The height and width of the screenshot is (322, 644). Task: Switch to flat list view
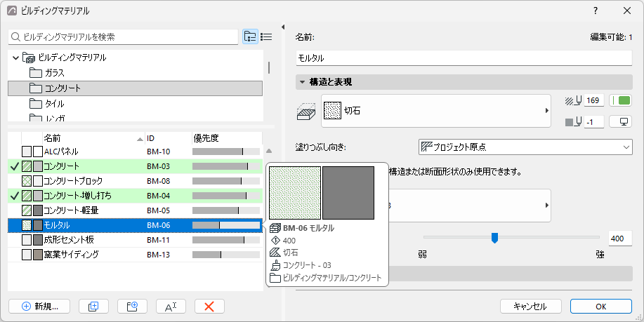[x=266, y=36]
